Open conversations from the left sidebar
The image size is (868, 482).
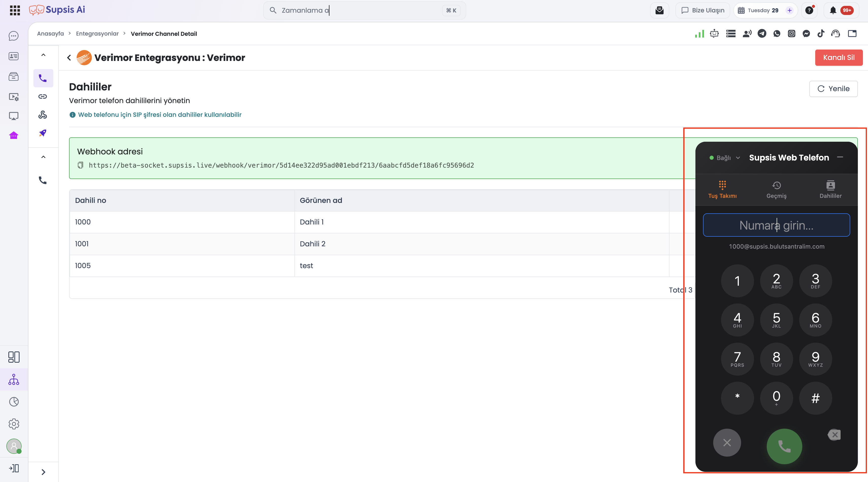[x=13, y=36]
